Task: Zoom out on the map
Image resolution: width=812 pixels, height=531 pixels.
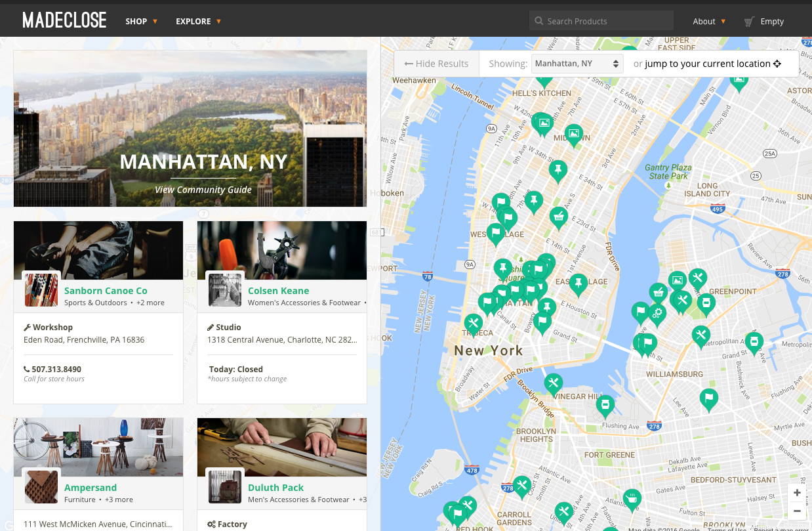Action: tap(797, 511)
